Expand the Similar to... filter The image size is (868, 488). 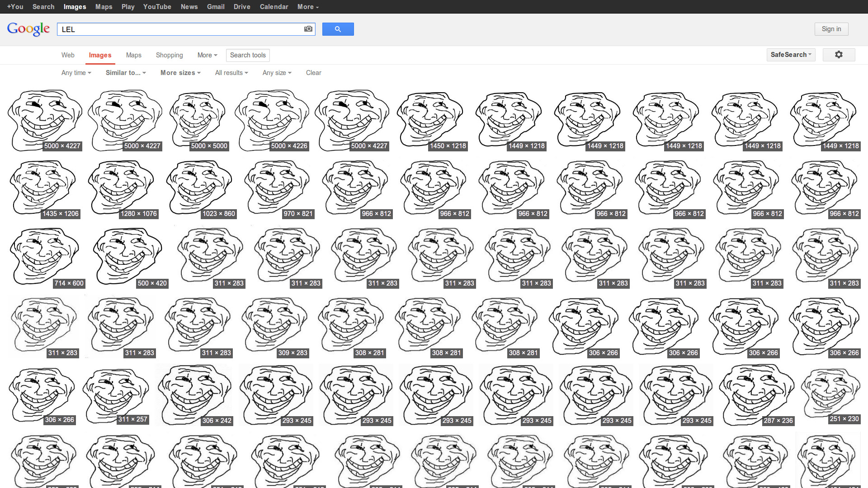[x=126, y=73]
